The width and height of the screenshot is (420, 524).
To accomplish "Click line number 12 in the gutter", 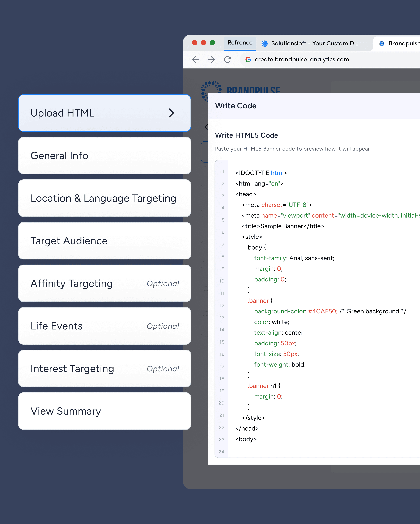I will tap(222, 306).
